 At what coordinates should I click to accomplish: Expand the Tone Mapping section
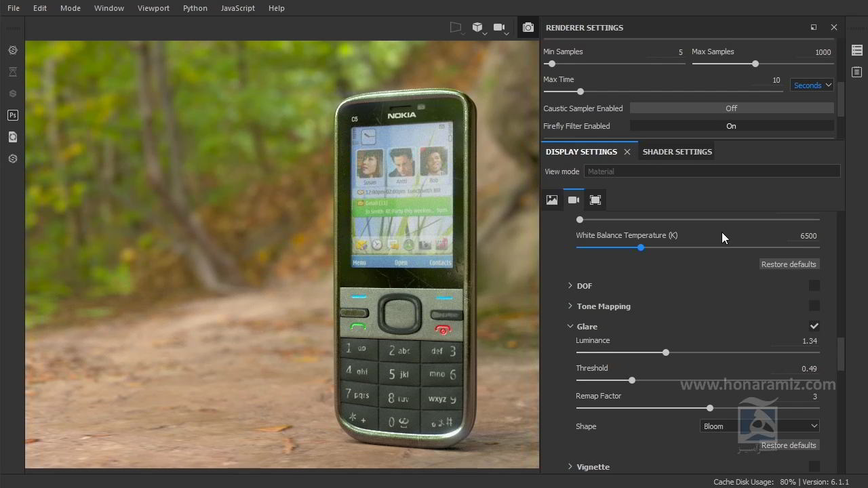(x=570, y=306)
